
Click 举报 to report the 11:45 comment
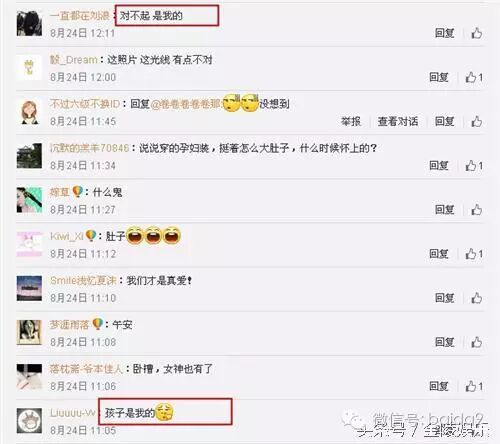[x=351, y=121]
